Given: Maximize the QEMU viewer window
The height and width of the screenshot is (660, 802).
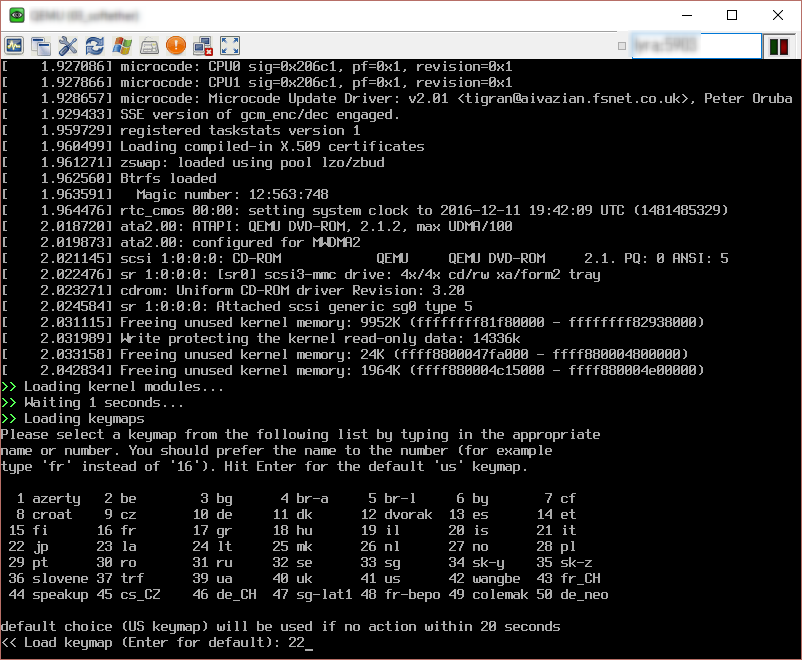Looking at the screenshot, I should coord(732,16).
